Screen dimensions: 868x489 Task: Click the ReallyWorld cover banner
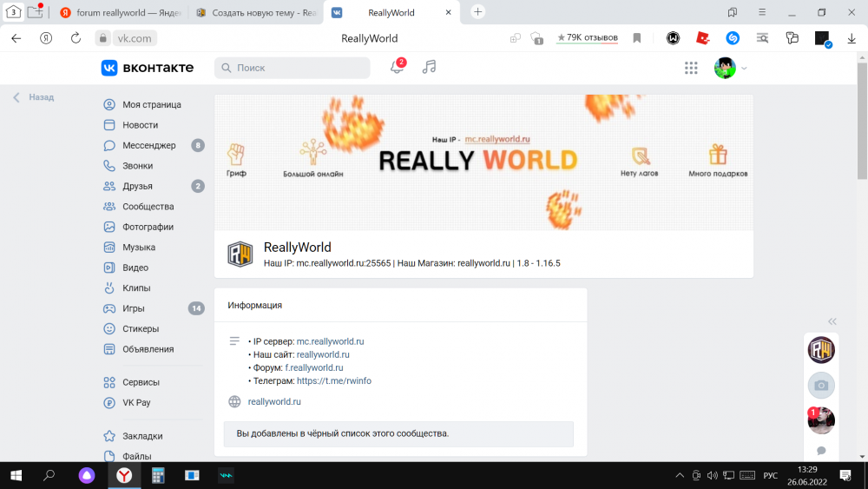tap(483, 162)
